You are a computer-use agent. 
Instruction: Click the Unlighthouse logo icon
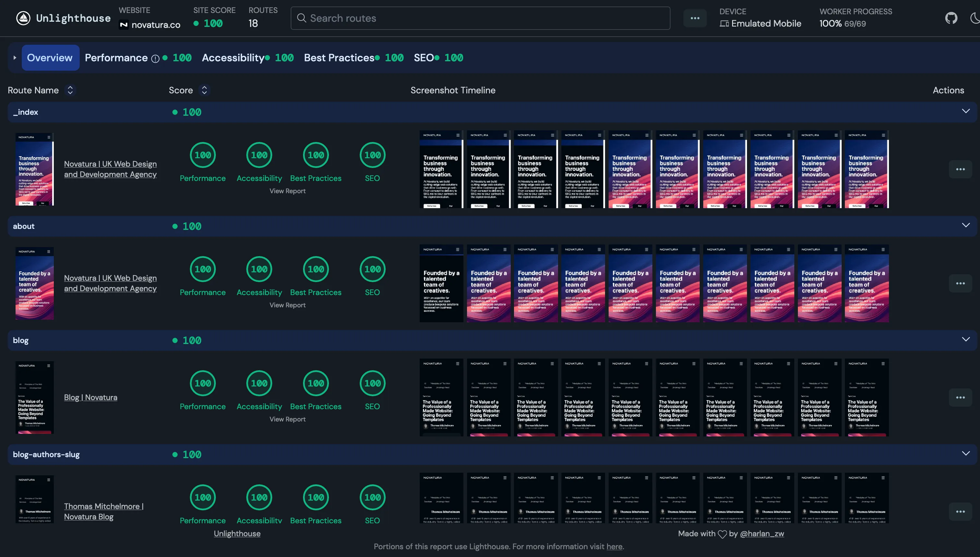[21, 18]
